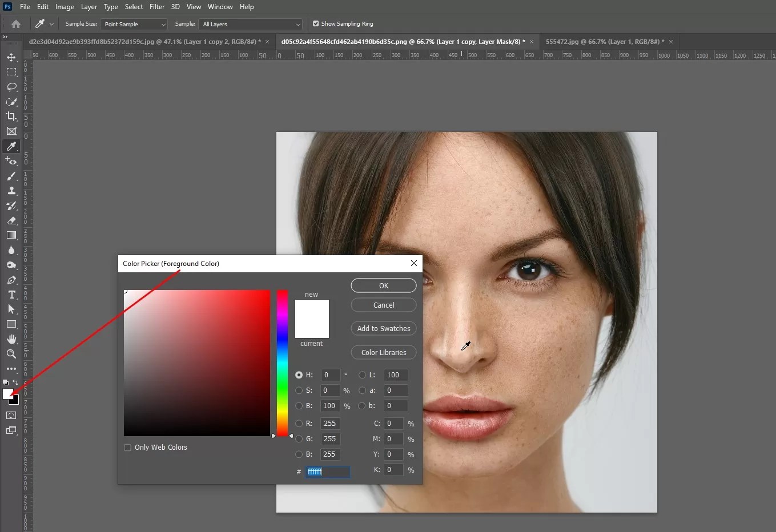The width and height of the screenshot is (776, 532).
Task: Choose the Brush tool
Action: click(x=11, y=176)
